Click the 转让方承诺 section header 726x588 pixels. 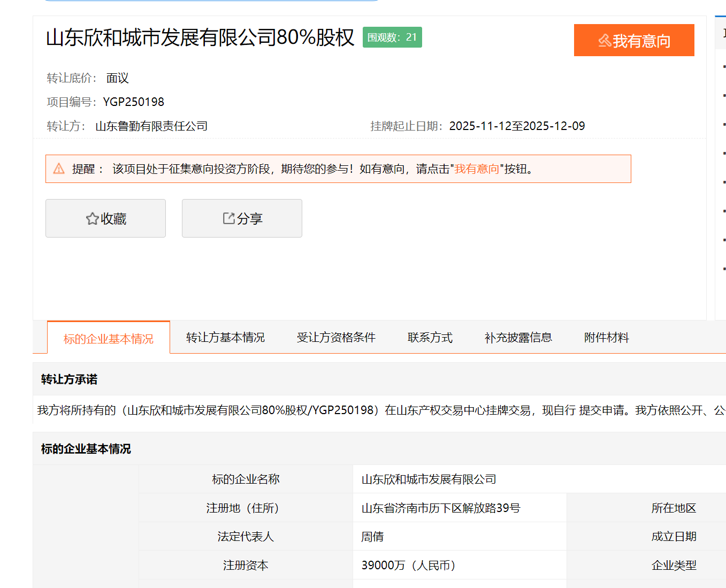click(x=69, y=379)
